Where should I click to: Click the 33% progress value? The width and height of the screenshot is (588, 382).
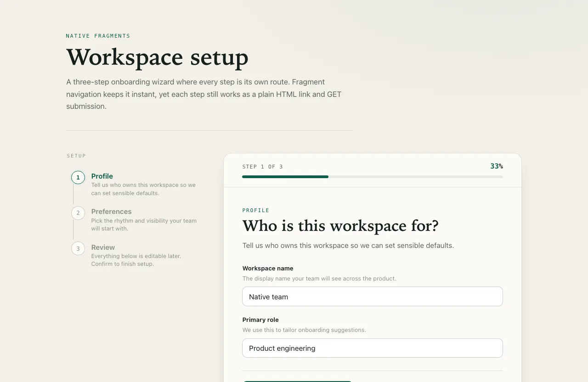[x=497, y=166]
